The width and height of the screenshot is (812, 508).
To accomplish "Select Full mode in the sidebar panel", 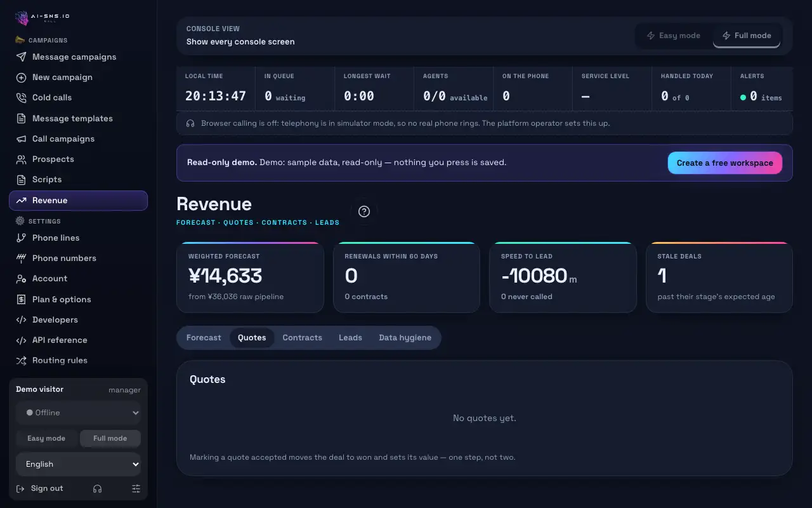I will pos(110,438).
